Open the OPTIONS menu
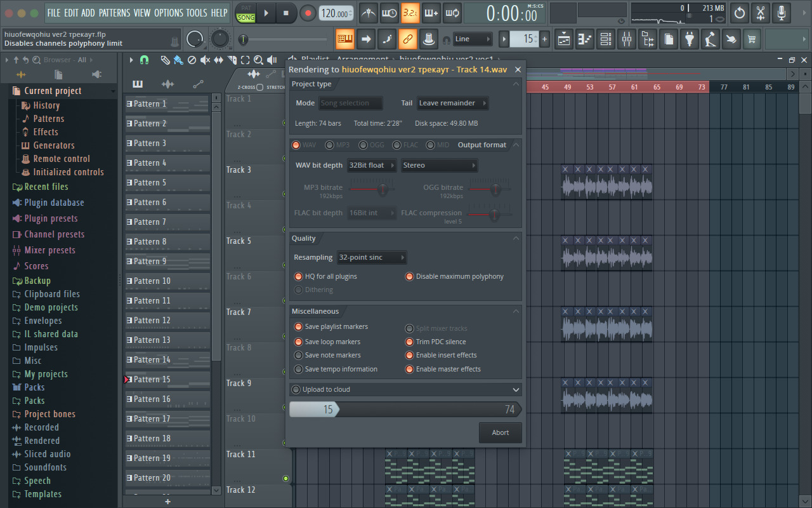 pyautogui.click(x=168, y=13)
